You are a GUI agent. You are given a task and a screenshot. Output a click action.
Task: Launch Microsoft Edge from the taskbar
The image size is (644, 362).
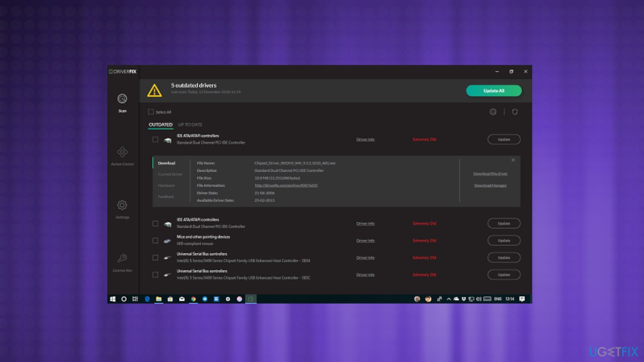tap(147, 299)
